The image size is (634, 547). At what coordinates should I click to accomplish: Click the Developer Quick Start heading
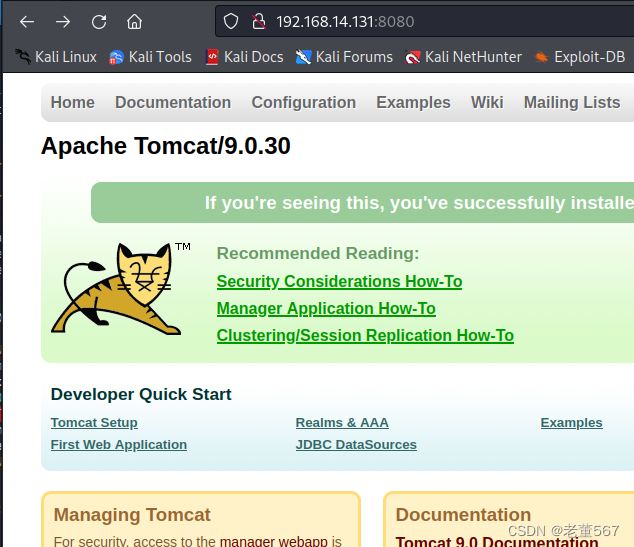141,394
